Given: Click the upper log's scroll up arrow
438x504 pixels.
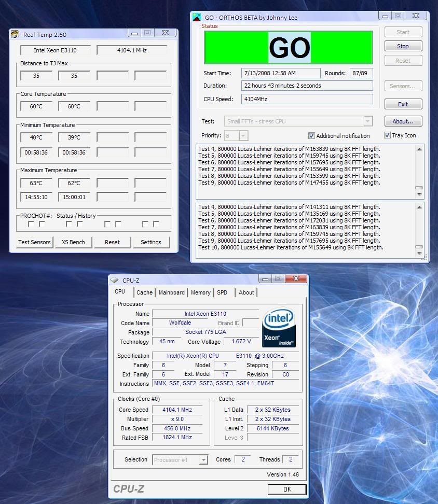Looking at the screenshot, I should coord(419,149).
